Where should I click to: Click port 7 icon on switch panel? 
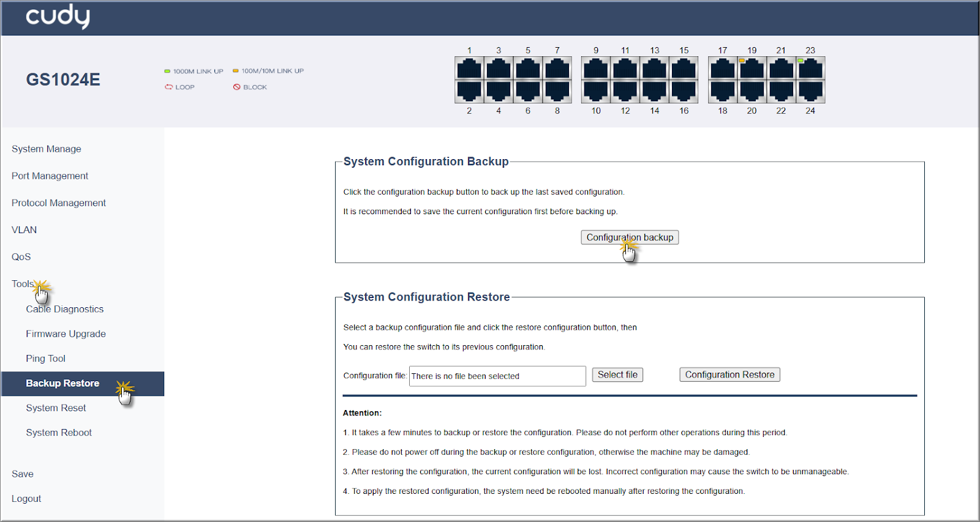(557, 69)
